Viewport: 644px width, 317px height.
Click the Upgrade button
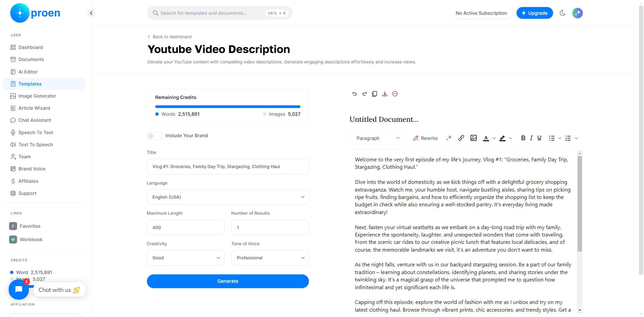click(x=535, y=13)
